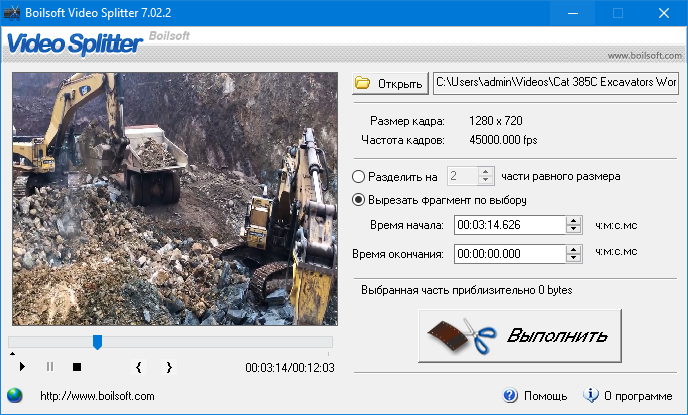Decrease end time with down arrow
The height and width of the screenshot is (415, 688).
click(574, 259)
